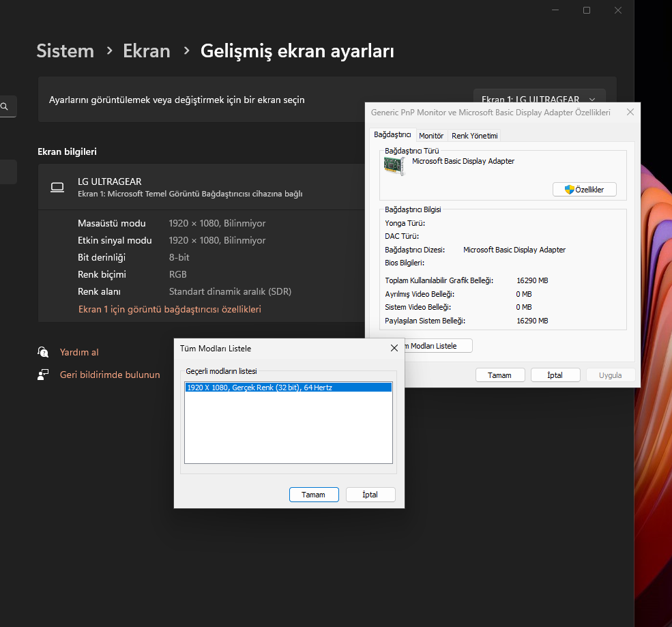
Task: Close the Display Adapter Özellikleri dialog
Action: click(x=630, y=112)
